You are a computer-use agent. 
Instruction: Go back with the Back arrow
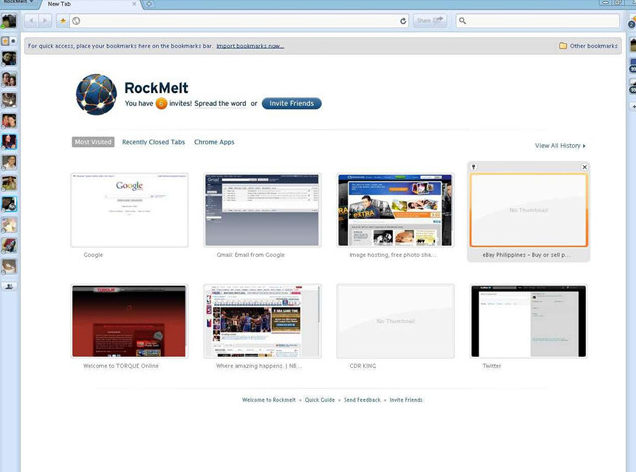31,21
